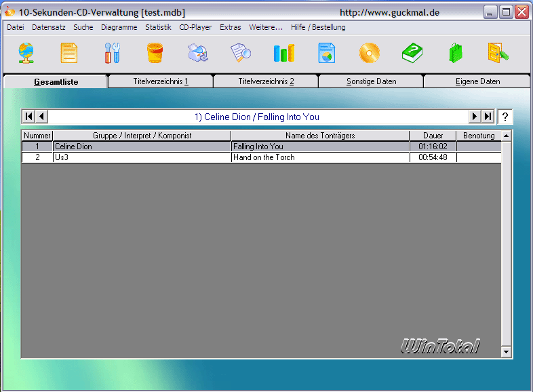The width and height of the screenshot is (533, 392).
Task: Click the orange trash bin icon
Action: [x=155, y=53]
